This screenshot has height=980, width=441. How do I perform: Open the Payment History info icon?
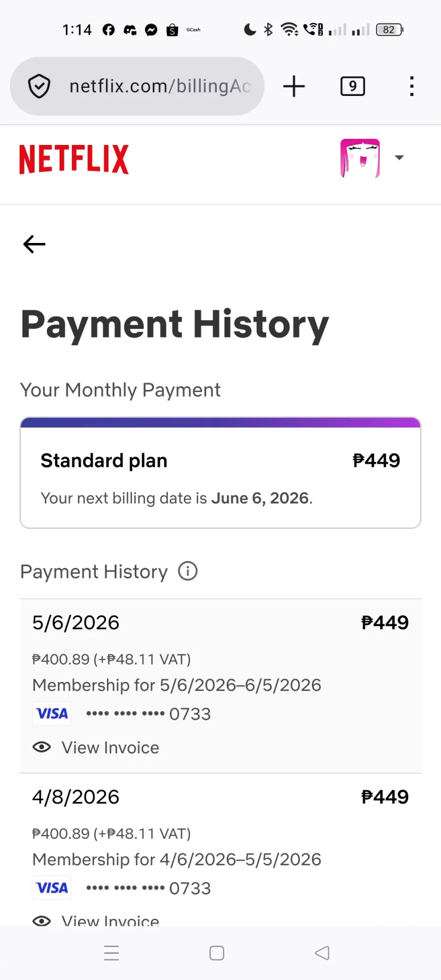(x=188, y=571)
